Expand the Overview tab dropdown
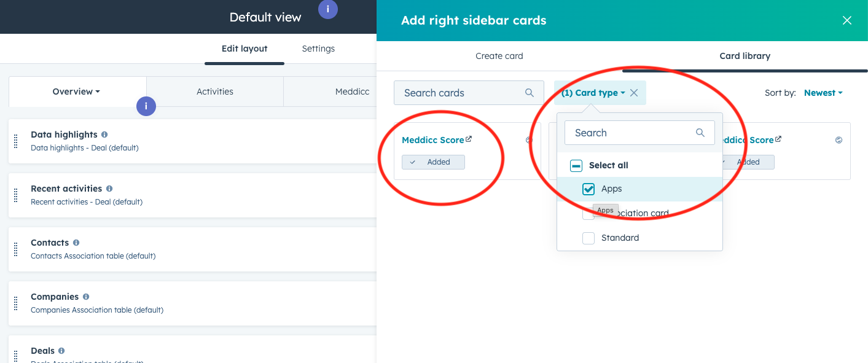 76,91
